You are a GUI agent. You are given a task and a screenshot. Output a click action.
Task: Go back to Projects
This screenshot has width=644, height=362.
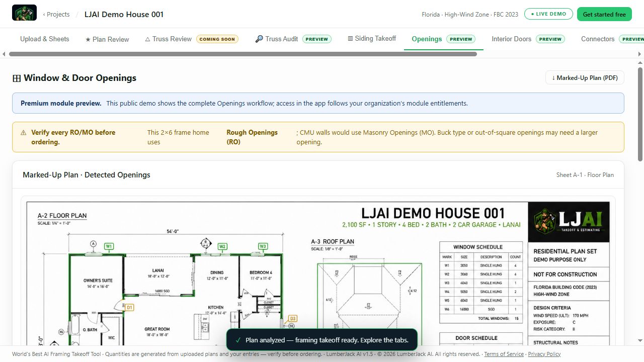point(56,14)
